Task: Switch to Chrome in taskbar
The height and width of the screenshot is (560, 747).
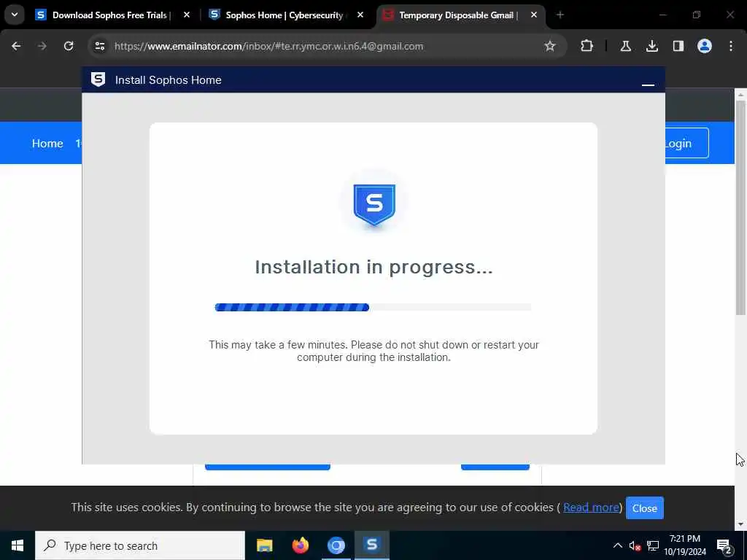Action: tap(336, 545)
